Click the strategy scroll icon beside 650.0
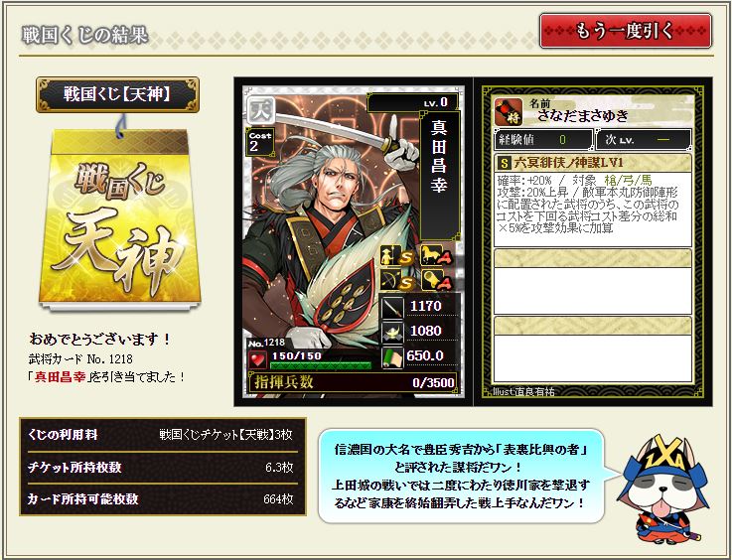This screenshot has height=560, width=732. 392,357
